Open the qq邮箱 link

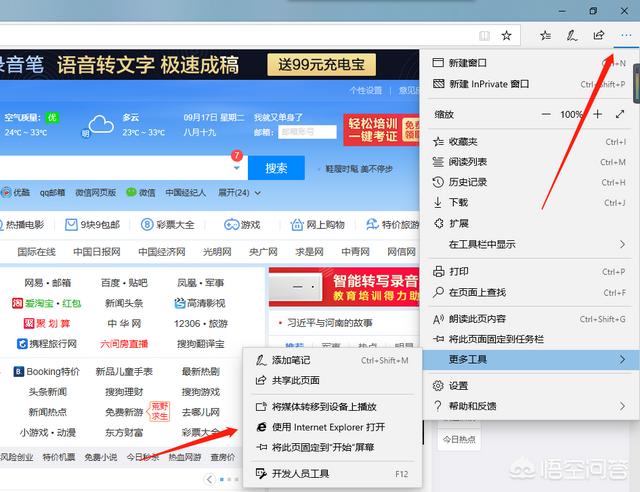[52, 192]
